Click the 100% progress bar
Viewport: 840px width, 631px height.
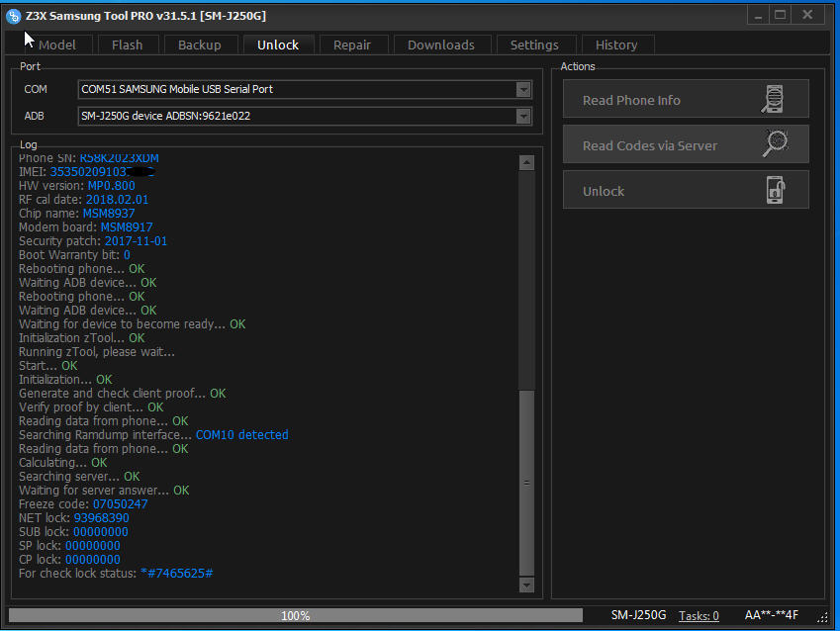tap(296, 615)
